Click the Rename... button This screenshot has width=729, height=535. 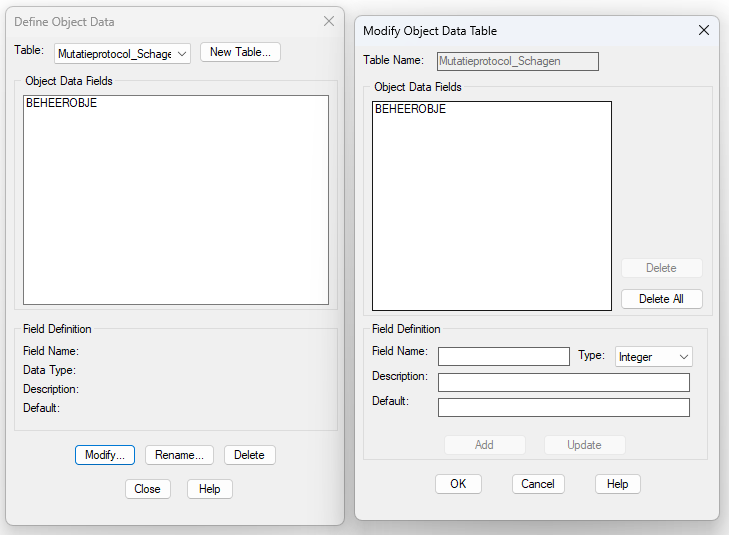pos(179,455)
